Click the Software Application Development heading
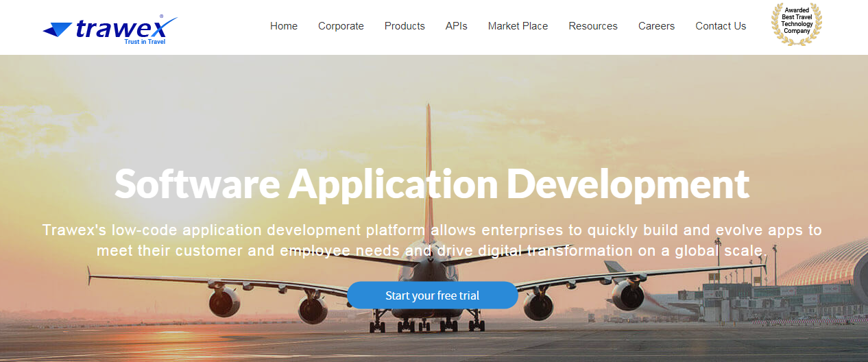The image size is (868, 362). (x=432, y=184)
